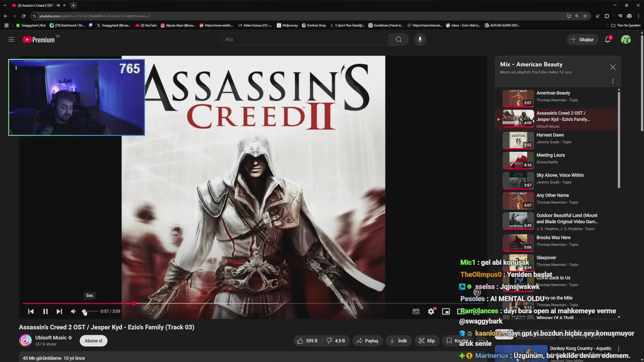Pause the video playback
Viewport: 644px width, 362px height.
[45, 312]
